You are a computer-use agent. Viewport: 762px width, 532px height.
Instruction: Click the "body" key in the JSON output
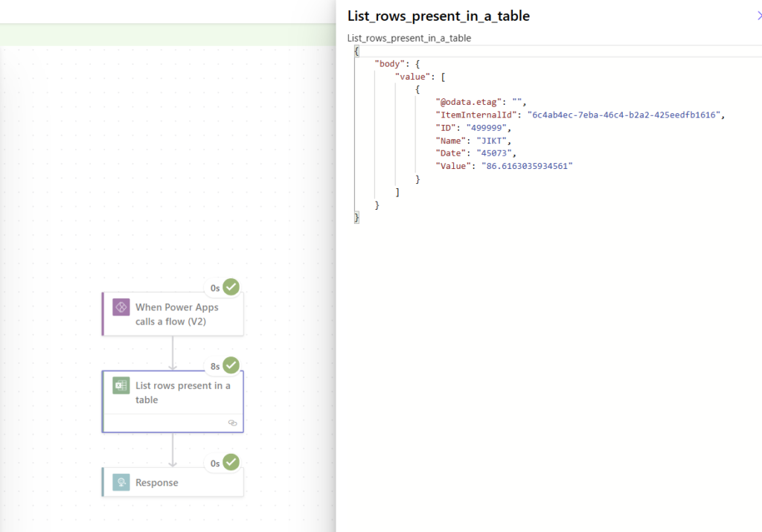point(390,64)
